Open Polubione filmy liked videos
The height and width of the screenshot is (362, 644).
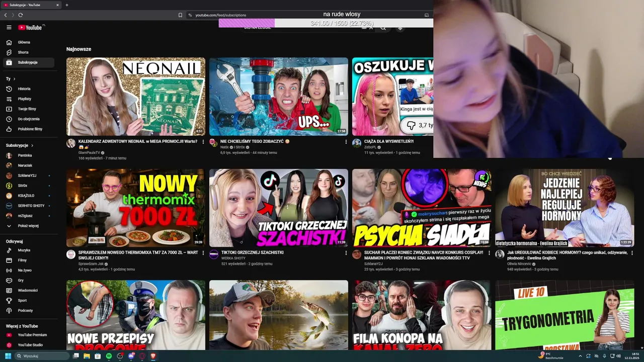click(30, 129)
